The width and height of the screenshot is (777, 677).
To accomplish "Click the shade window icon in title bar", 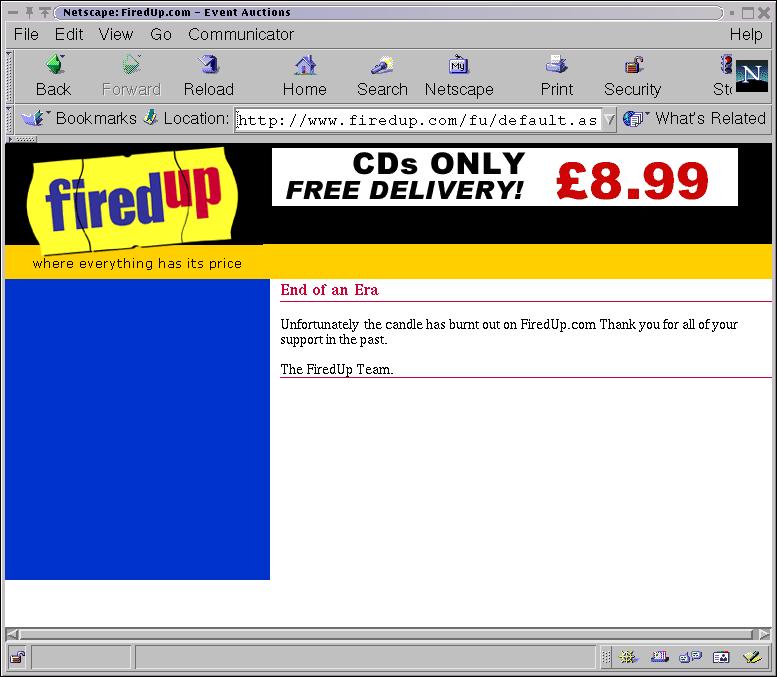I will [45, 12].
